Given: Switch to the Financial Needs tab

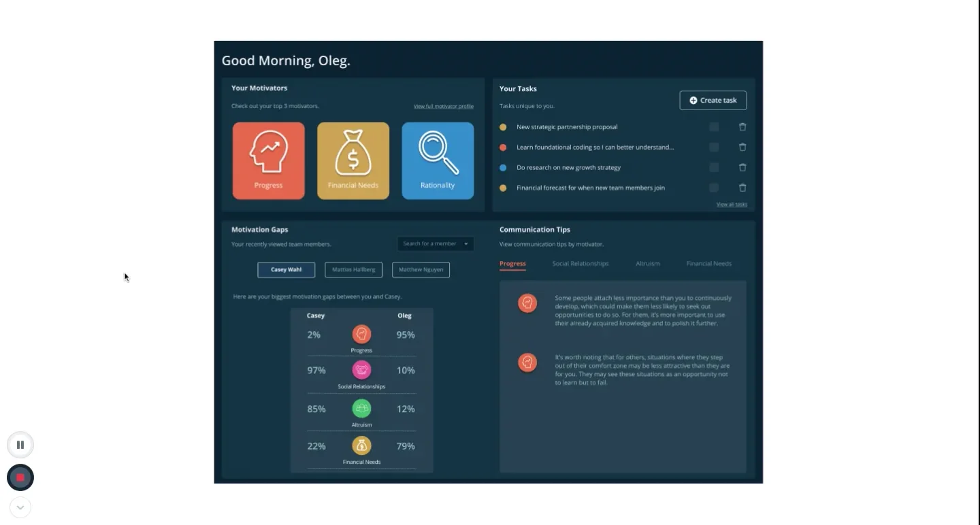Looking at the screenshot, I should [x=709, y=264].
